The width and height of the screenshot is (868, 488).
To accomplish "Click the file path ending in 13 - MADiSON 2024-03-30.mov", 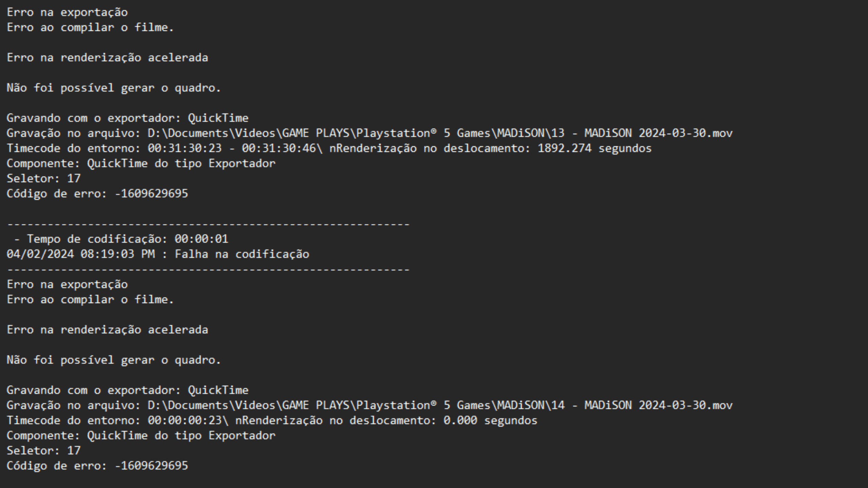I will tap(440, 133).
